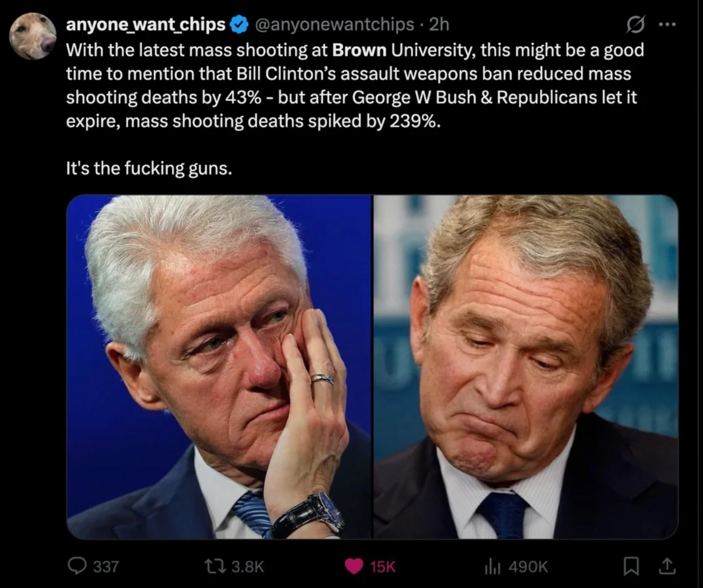Open anyone_want_chips display name

[x=145, y=24]
